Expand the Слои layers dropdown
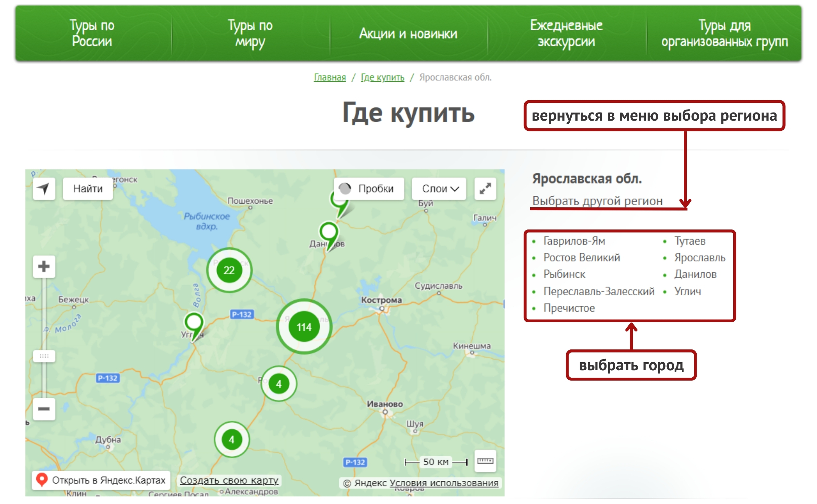This screenshot has width=817, height=504. click(x=439, y=189)
